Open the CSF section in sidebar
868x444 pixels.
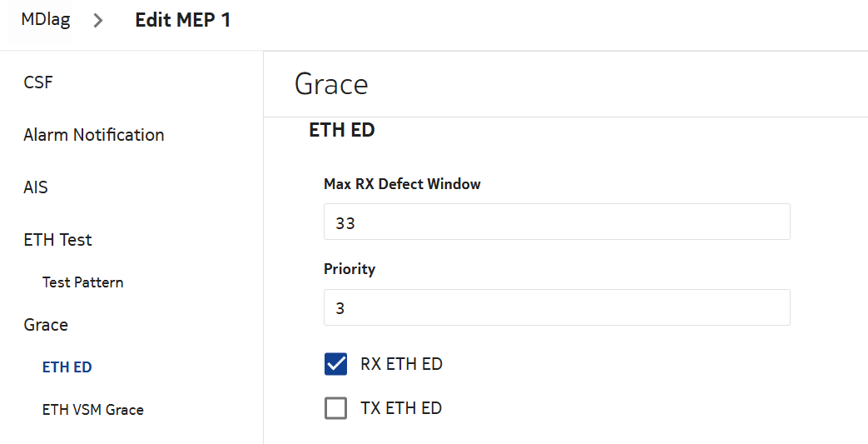coord(39,82)
